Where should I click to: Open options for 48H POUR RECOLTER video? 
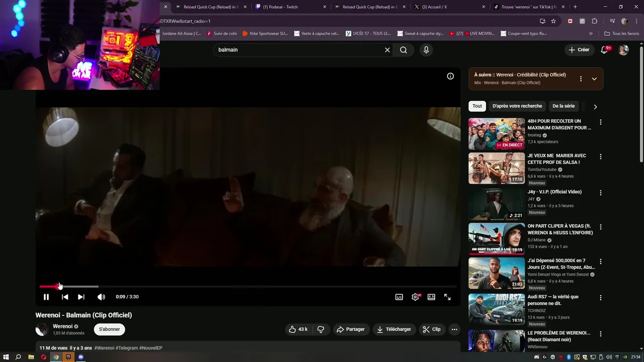coord(600,122)
